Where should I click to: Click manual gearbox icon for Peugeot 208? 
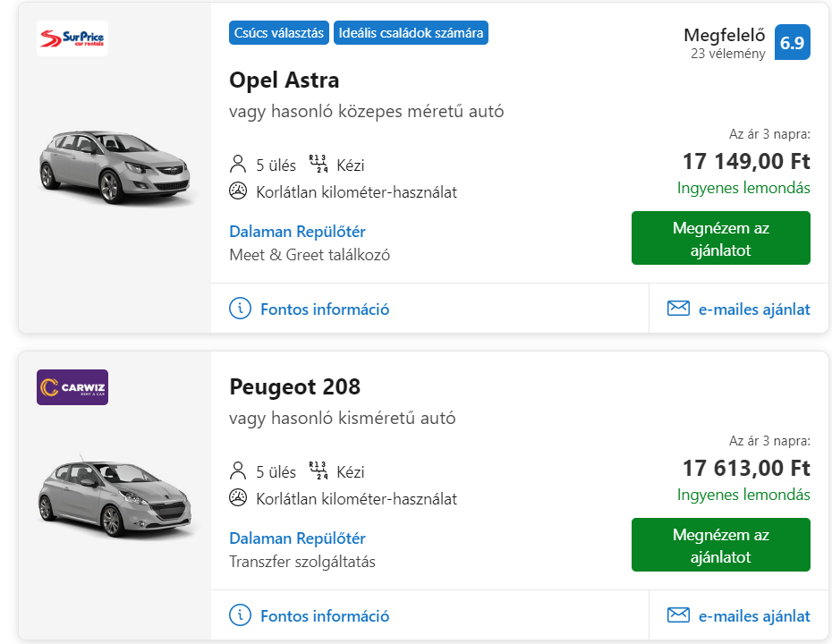point(318,470)
